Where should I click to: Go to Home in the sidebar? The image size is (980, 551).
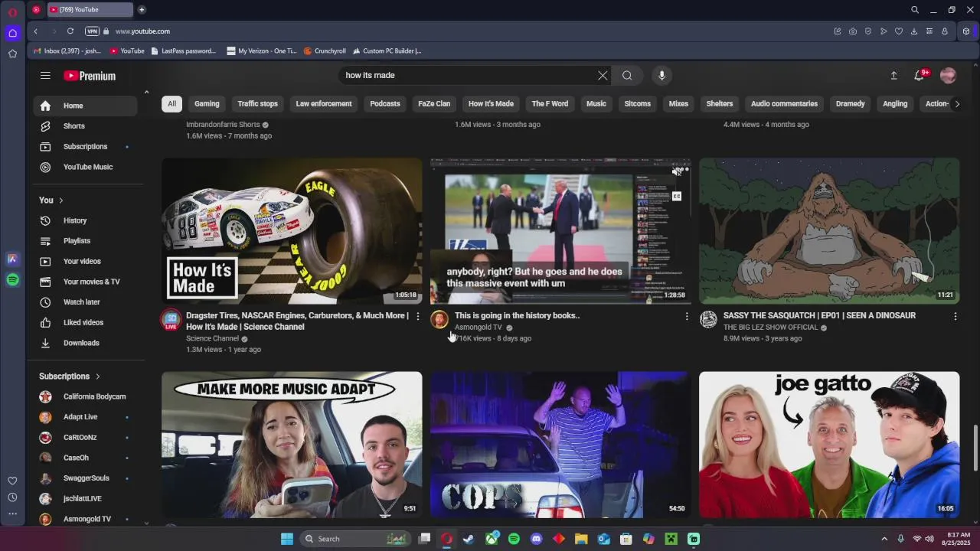(85, 106)
